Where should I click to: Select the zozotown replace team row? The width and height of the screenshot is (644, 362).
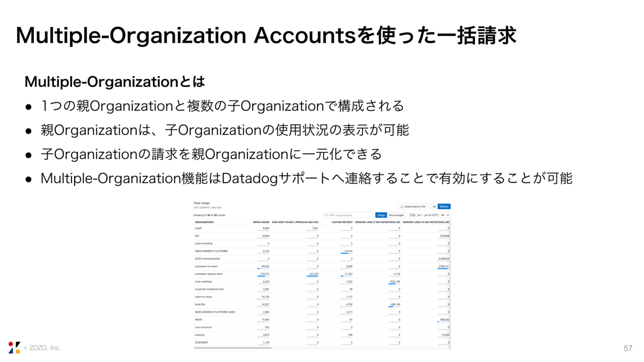[x=322, y=274]
